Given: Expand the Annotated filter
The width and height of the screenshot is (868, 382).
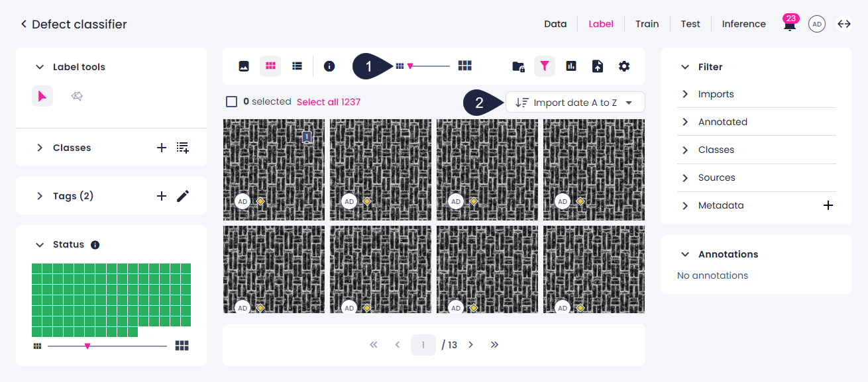Looking at the screenshot, I should click(685, 122).
